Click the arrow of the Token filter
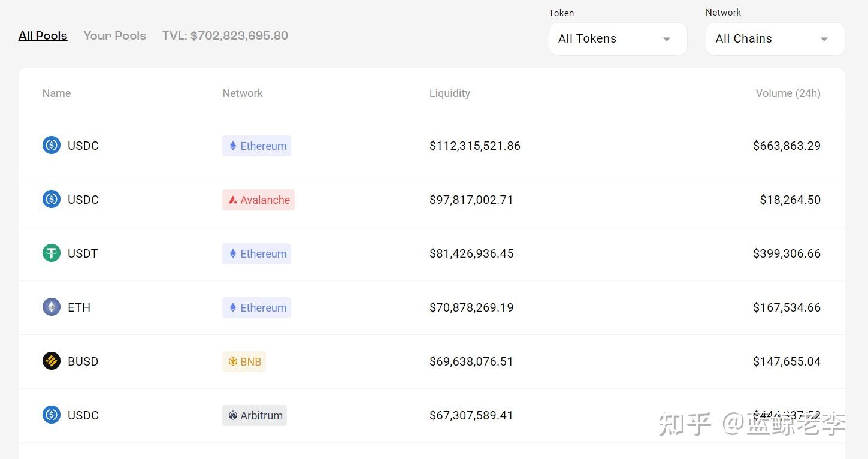The image size is (868, 459). (666, 39)
